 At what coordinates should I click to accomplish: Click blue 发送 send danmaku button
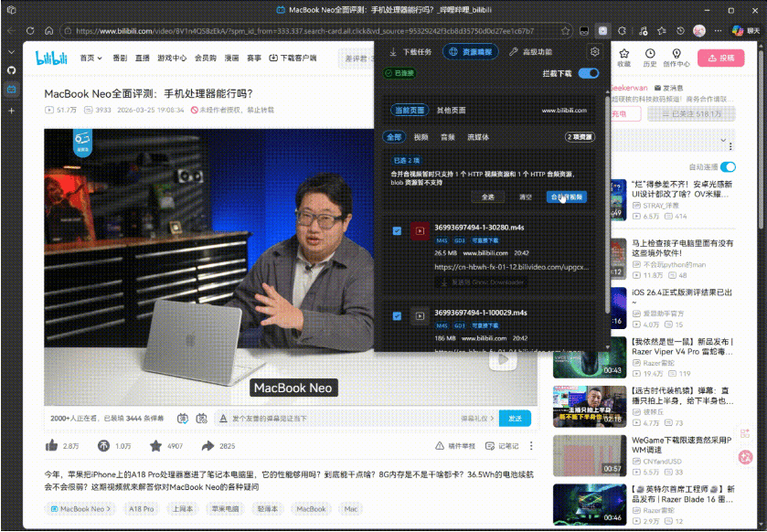pos(515,418)
